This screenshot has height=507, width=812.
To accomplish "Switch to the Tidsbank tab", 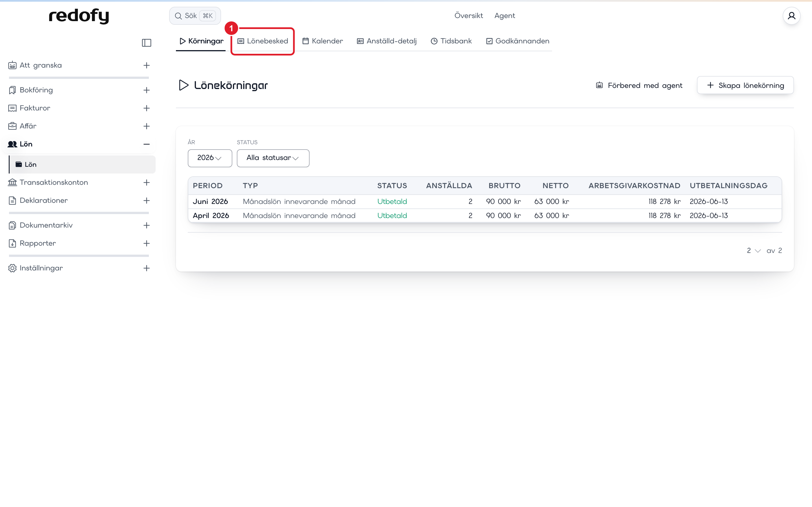I will tap(451, 41).
